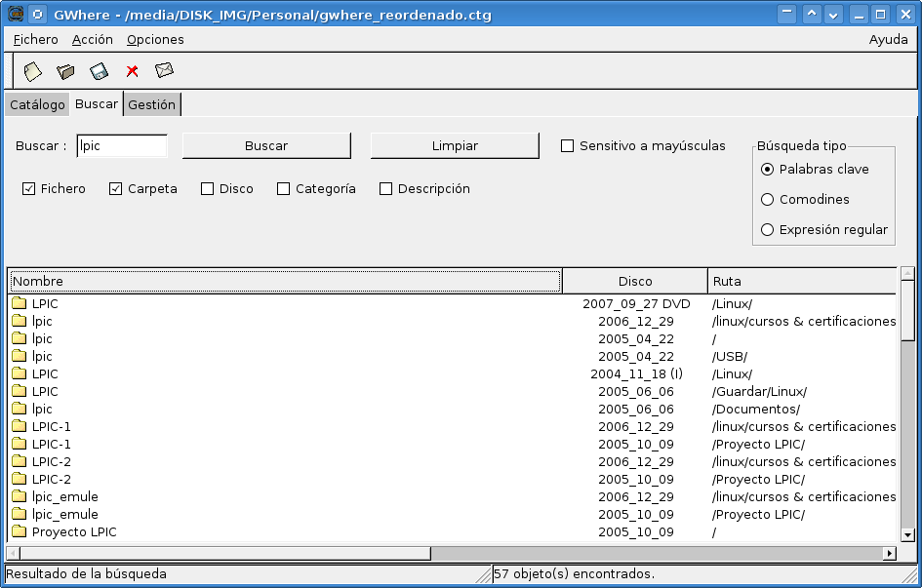Viewport: 922px width, 588px height.
Task: Choose Expresión regular radio option
Action: [x=767, y=230]
